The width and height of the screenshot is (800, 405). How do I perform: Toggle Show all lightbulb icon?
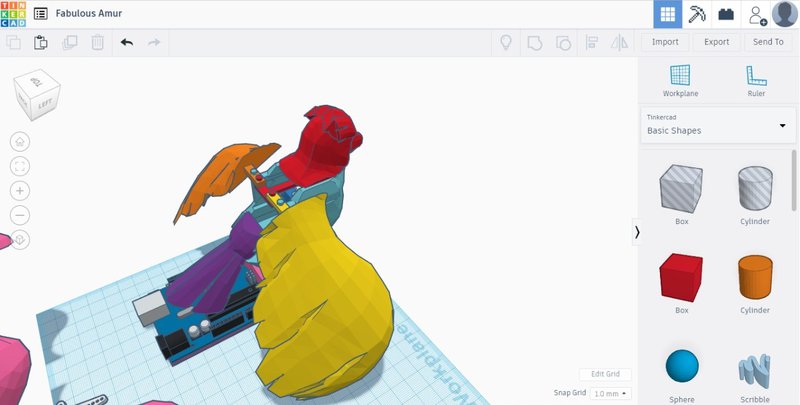[x=506, y=42]
